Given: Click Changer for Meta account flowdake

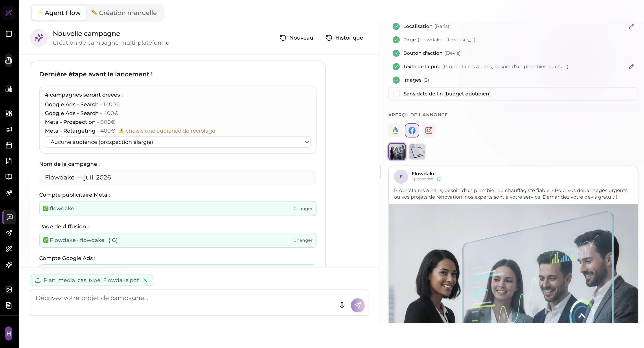Looking at the screenshot, I should [303, 209].
